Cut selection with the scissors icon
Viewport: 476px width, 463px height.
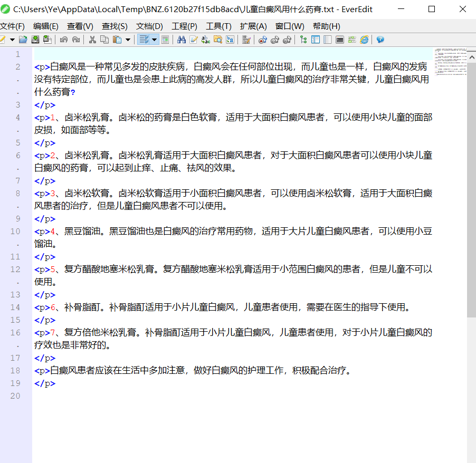pos(92,40)
